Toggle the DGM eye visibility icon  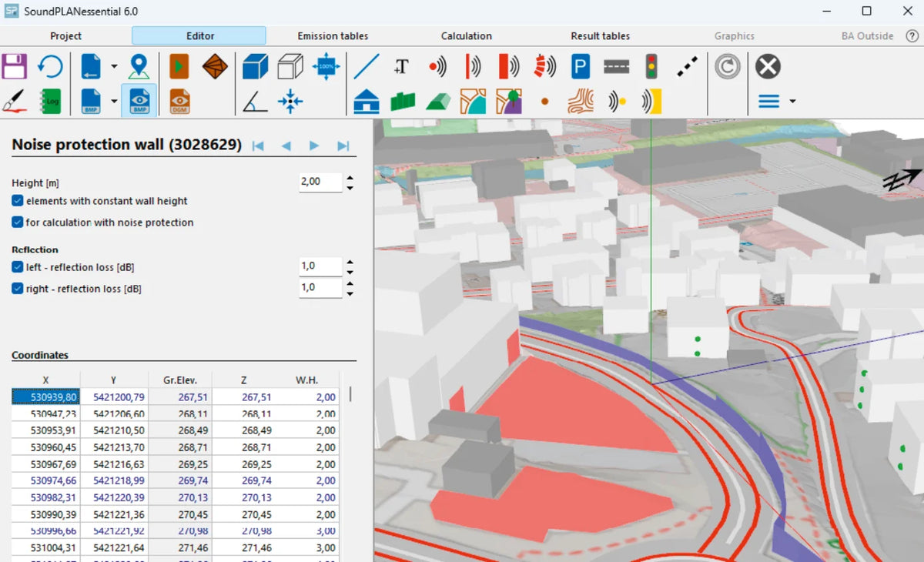pyautogui.click(x=179, y=101)
